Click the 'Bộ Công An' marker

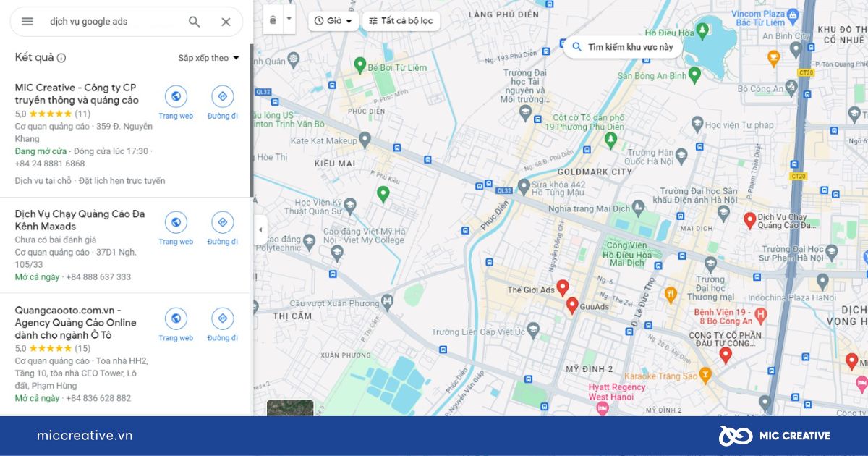point(791,88)
